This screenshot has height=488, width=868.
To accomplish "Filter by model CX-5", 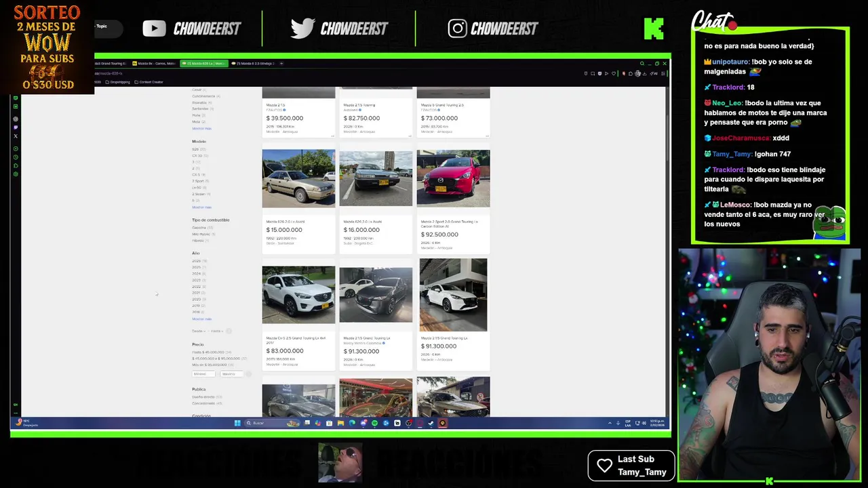I will pos(199,175).
